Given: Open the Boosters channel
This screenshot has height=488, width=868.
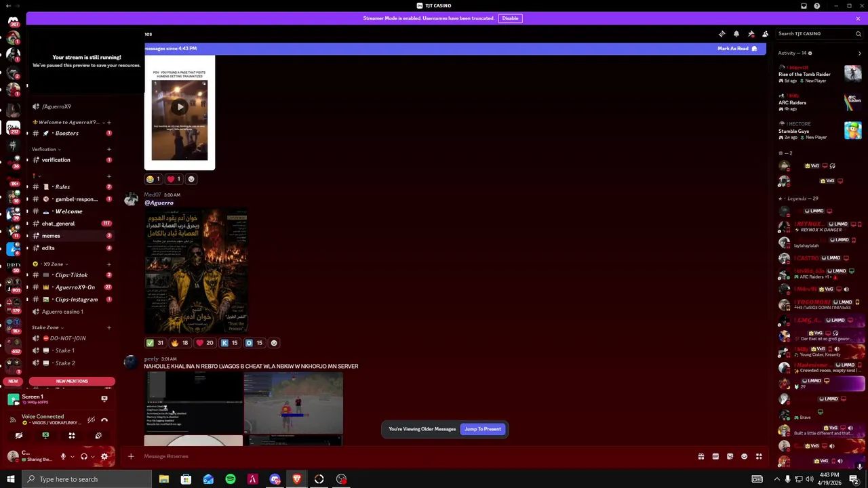Looking at the screenshot, I should (x=71, y=134).
